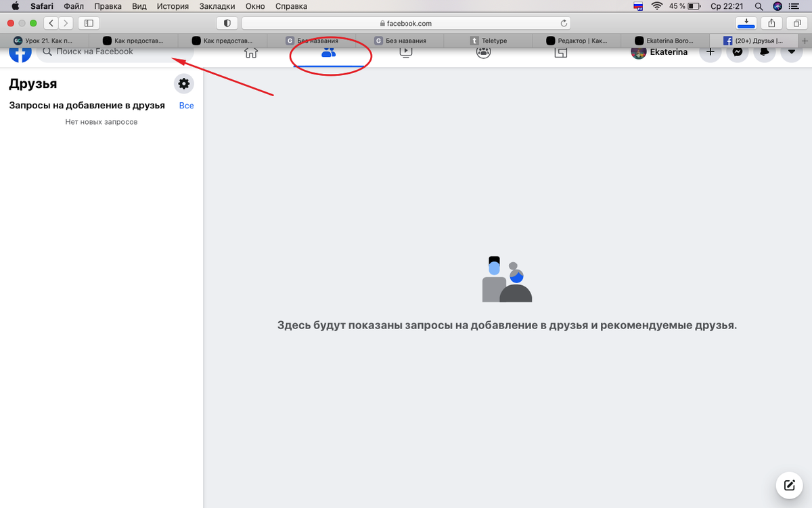Open the Facebook Gaming icon

coord(560,52)
